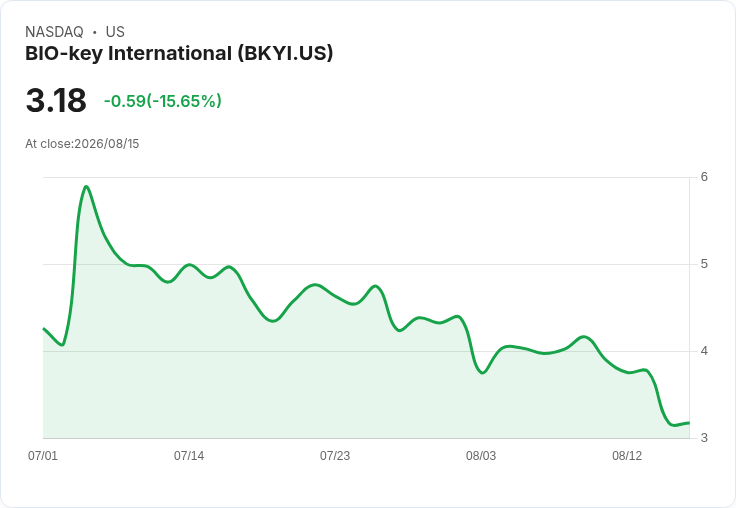Select the 07/14 date on x-axis
The height and width of the screenshot is (508, 736).
[189, 456]
